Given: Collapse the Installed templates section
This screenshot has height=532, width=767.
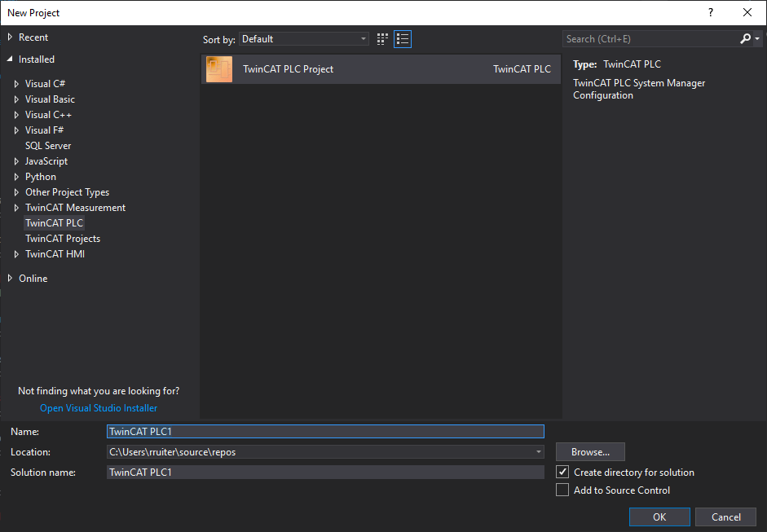Looking at the screenshot, I should (x=10, y=59).
